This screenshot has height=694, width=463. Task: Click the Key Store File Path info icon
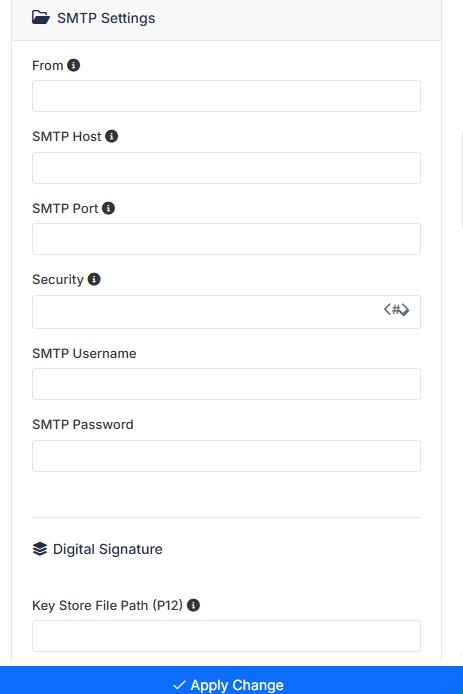(193, 605)
